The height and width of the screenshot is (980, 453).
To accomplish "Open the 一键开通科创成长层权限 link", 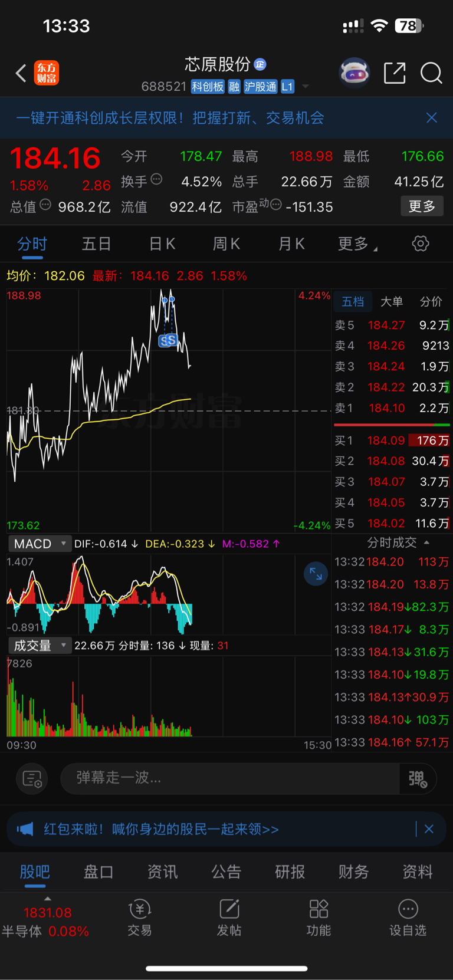I will pyautogui.click(x=170, y=118).
